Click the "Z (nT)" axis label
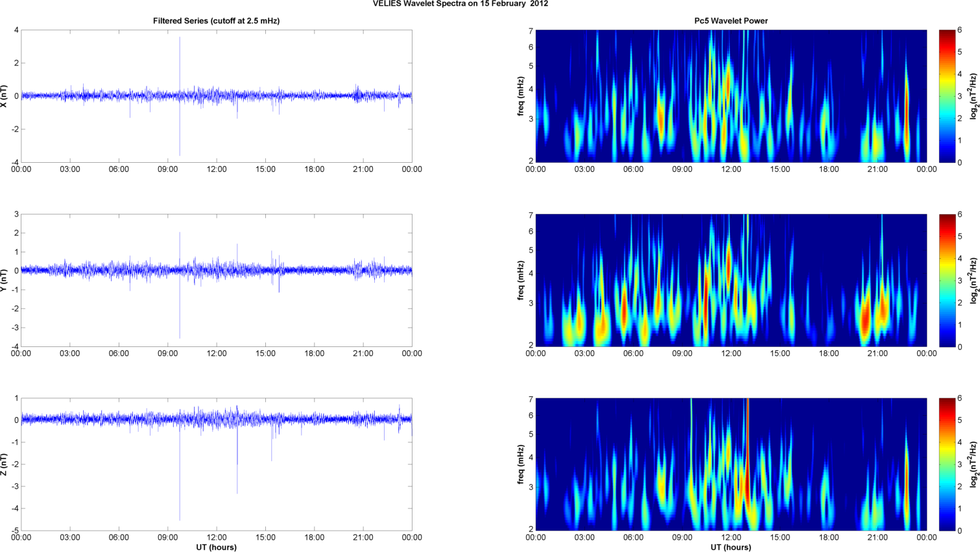 pos(5,464)
